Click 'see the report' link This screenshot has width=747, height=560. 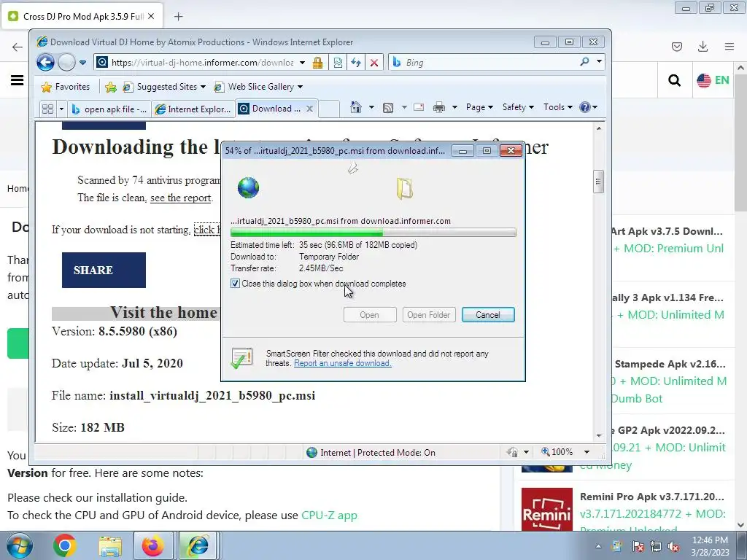(181, 198)
